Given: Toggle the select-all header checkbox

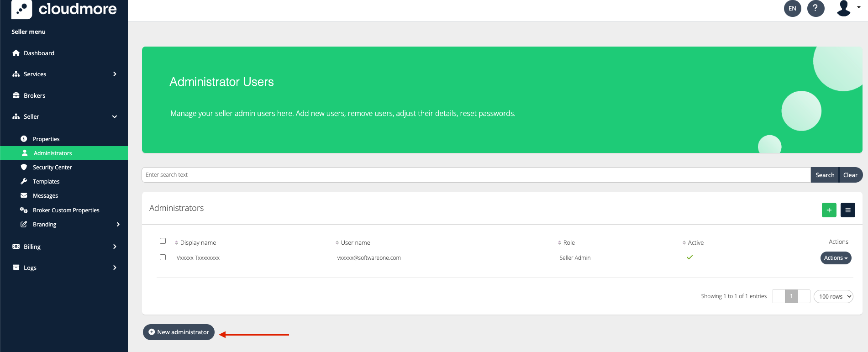Looking at the screenshot, I should (x=163, y=241).
